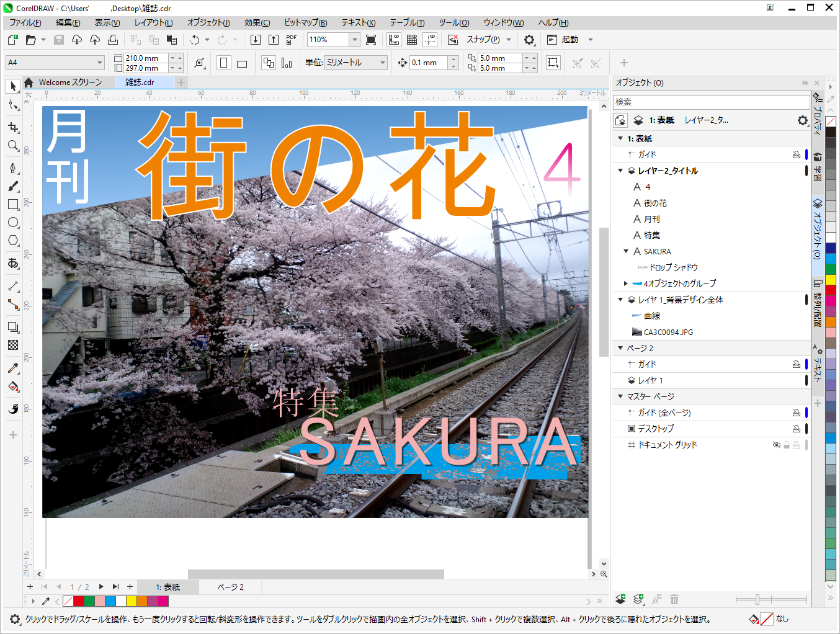Select the Text tool (あ)
The image size is (840, 634).
pyautogui.click(x=13, y=263)
